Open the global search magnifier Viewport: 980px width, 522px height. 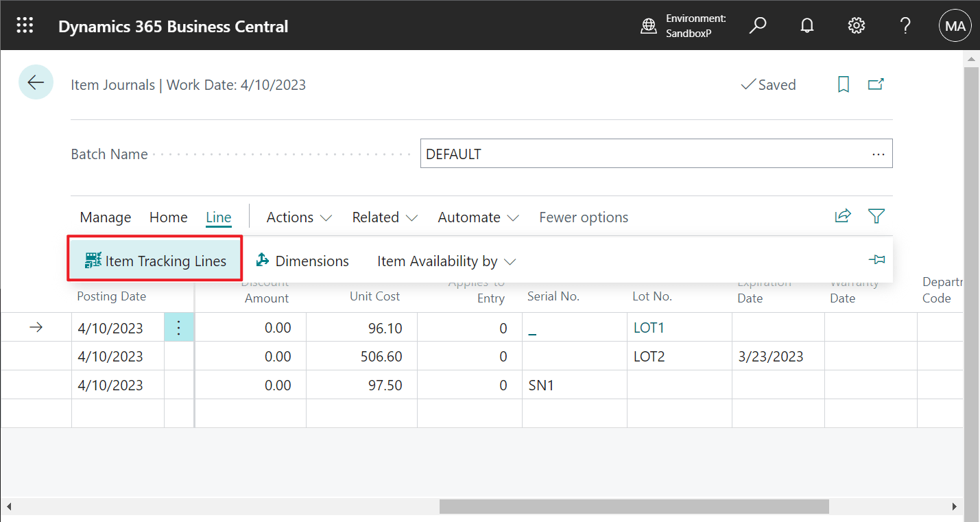(x=758, y=25)
